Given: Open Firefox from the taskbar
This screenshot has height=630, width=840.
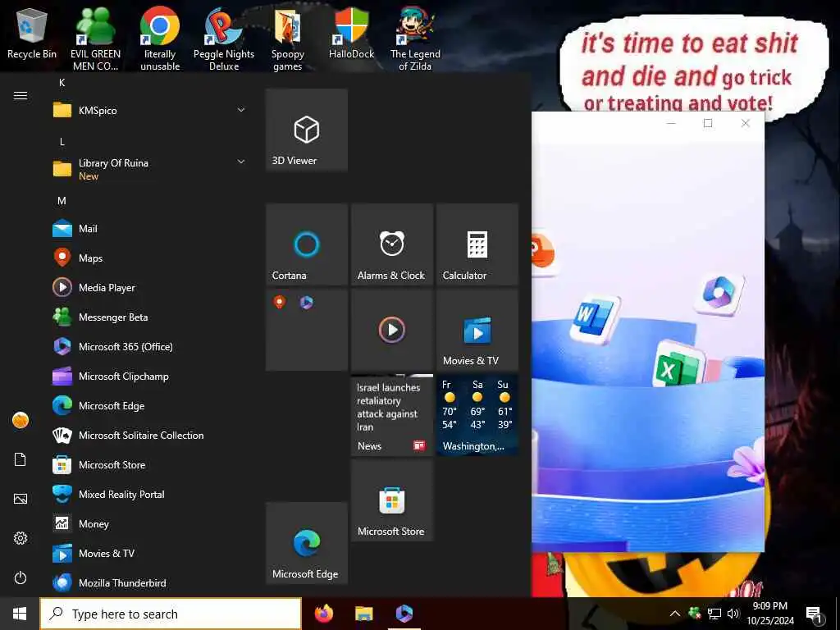Looking at the screenshot, I should 323,614.
